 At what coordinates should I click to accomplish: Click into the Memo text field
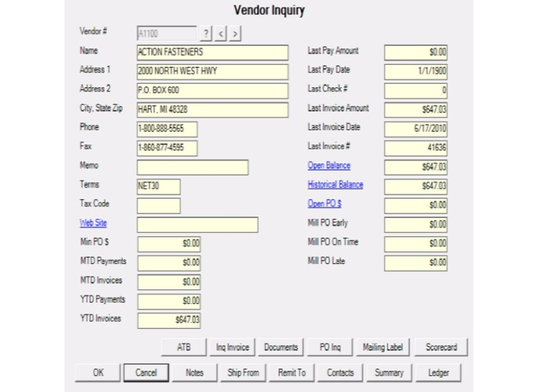click(x=193, y=167)
